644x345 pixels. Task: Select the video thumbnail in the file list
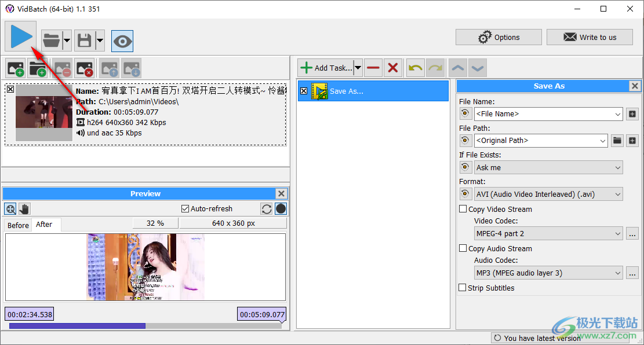(x=44, y=113)
